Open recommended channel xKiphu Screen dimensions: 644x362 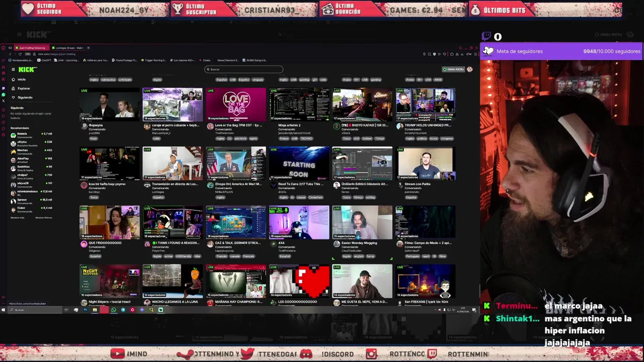[x=31, y=143]
